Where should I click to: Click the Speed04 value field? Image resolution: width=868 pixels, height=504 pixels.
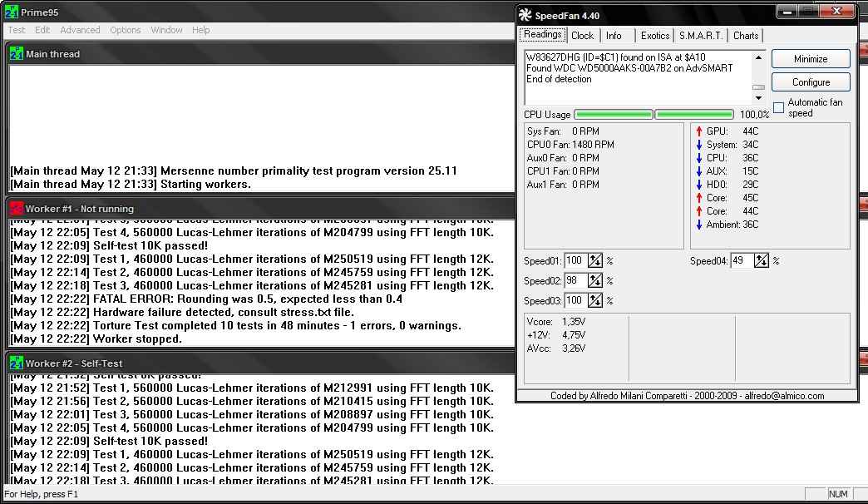pyautogui.click(x=742, y=260)
